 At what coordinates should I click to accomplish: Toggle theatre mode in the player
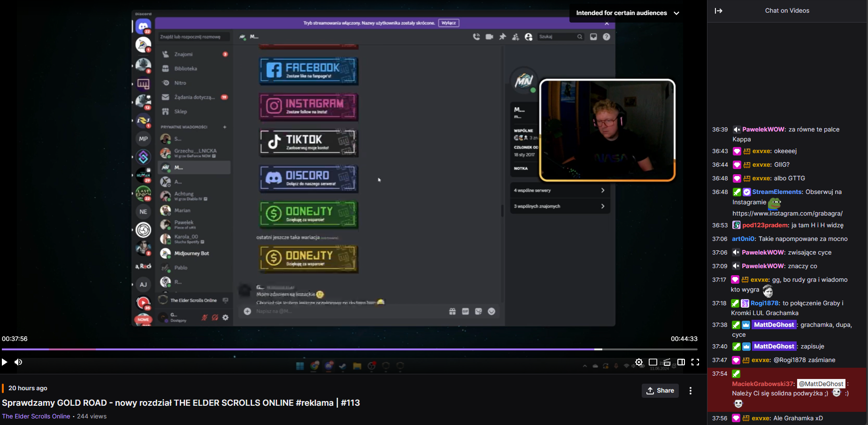653,362
